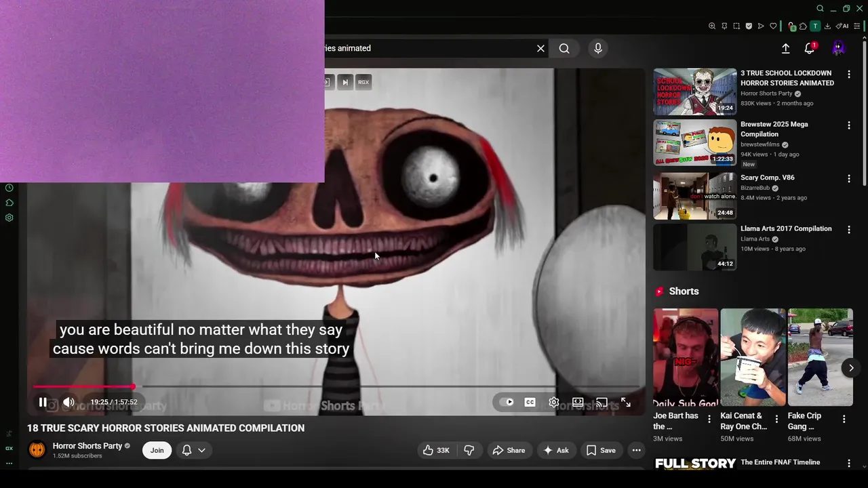Click the Ask button

pyautogui.click(x=556, y=450)
